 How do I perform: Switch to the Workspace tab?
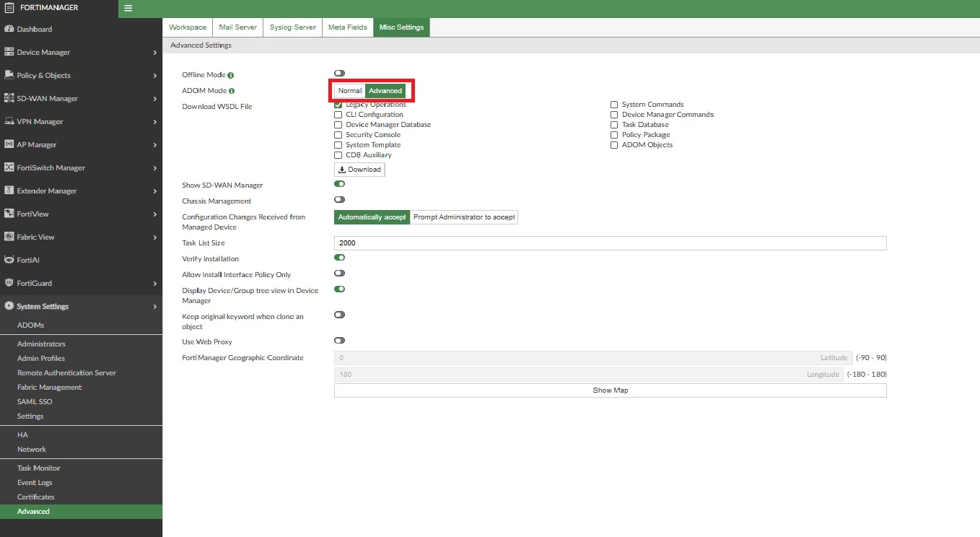(188, 27)
